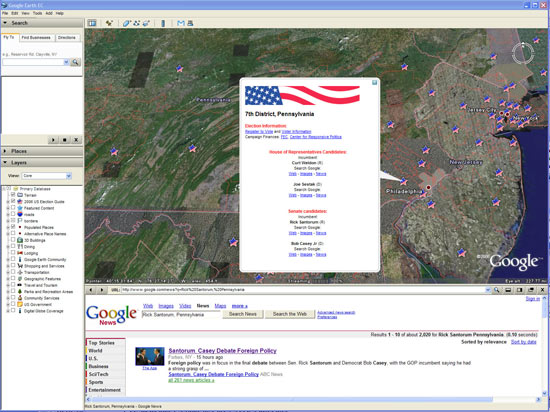Click the stop tour button in Search panel
The width and height of the screenshot is (550, 412).
click(65, 140)
